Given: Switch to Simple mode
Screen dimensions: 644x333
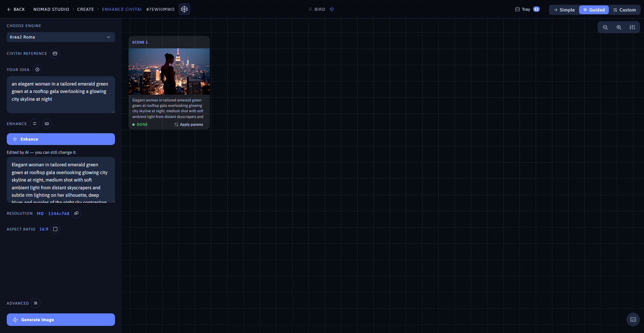Looking at the screenshot, I should [564, 10].
